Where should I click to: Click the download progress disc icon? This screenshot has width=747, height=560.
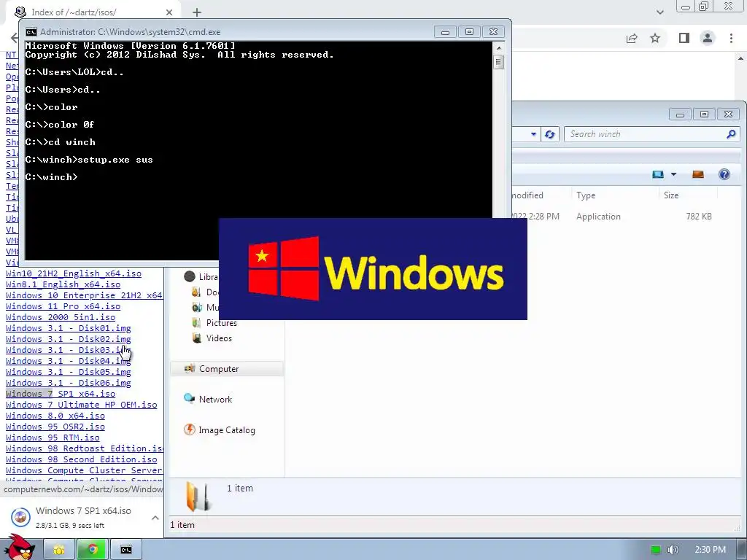tap(20, 517)
